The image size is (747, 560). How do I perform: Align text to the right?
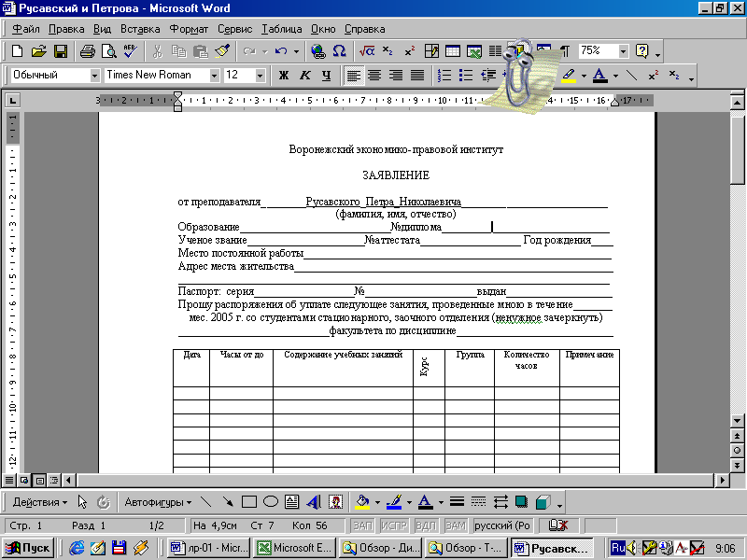pos(396,76)
